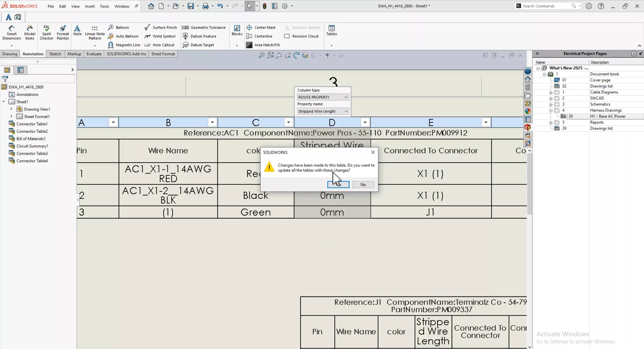Insert a Weld Symbol
644x349 pixels.
pos(160,36)
